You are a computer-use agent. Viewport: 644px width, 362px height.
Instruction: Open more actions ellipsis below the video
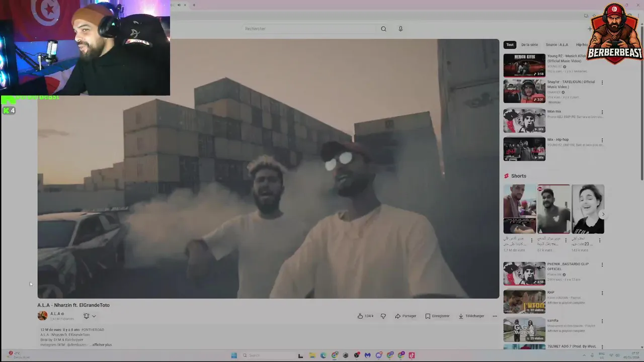pyautogui.click(x=495, y=316)
